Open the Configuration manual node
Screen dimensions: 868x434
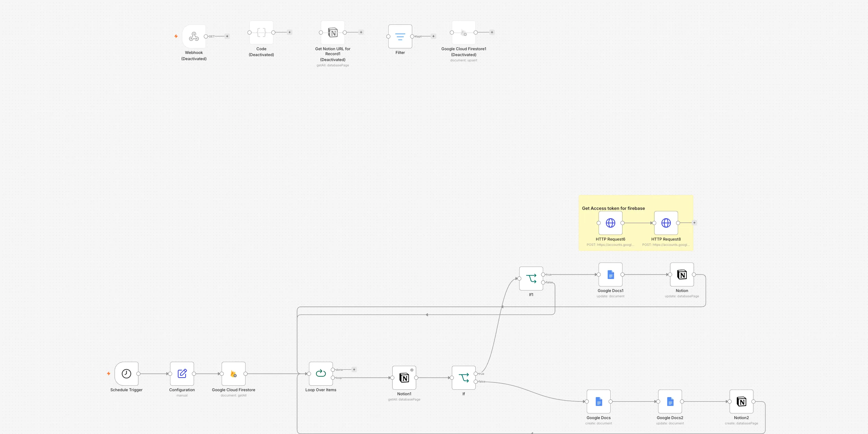(x=182, y=374)
